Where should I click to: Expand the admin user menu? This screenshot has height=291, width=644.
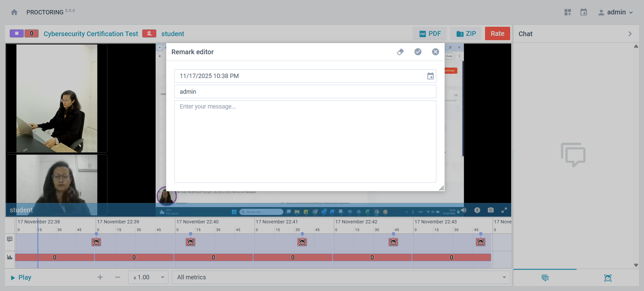615,12
